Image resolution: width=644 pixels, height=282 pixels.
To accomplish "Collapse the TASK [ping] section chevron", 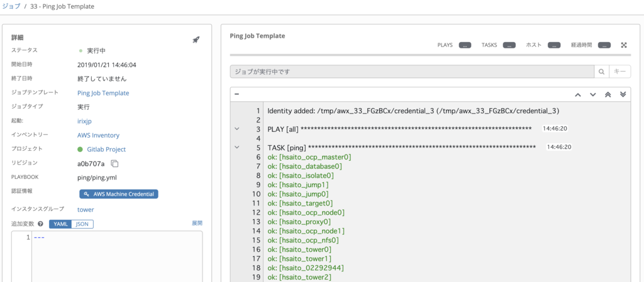I will [236, 147].
